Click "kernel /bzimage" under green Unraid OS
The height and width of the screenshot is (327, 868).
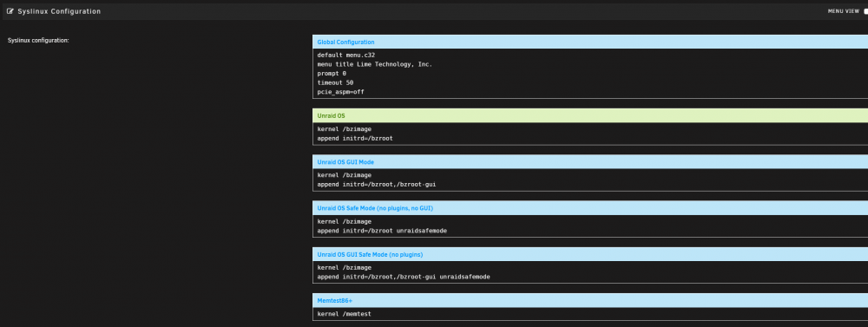click(345, 129)
